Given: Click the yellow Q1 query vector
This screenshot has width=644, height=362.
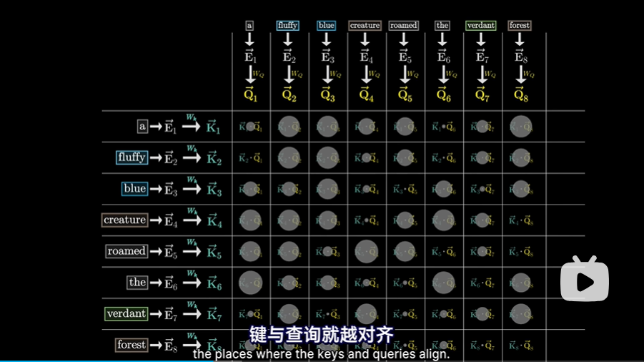Looking at the screenshot, I should point(249,94).
